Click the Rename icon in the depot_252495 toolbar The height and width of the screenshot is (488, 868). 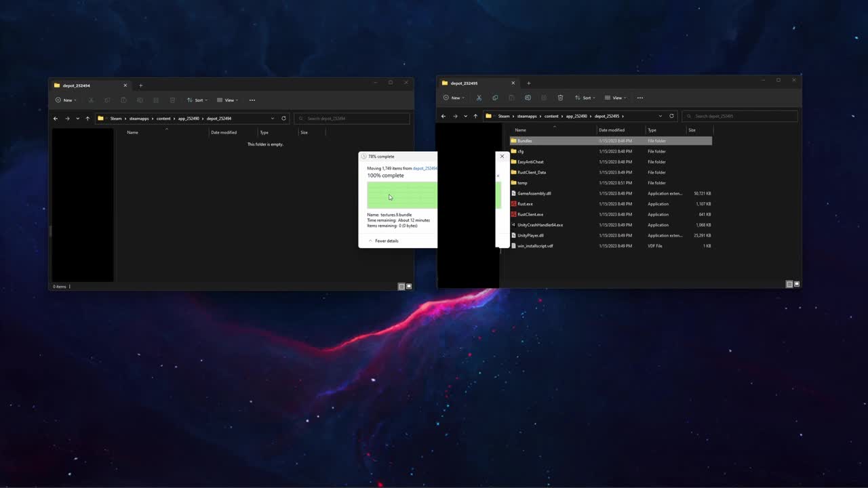528,98
